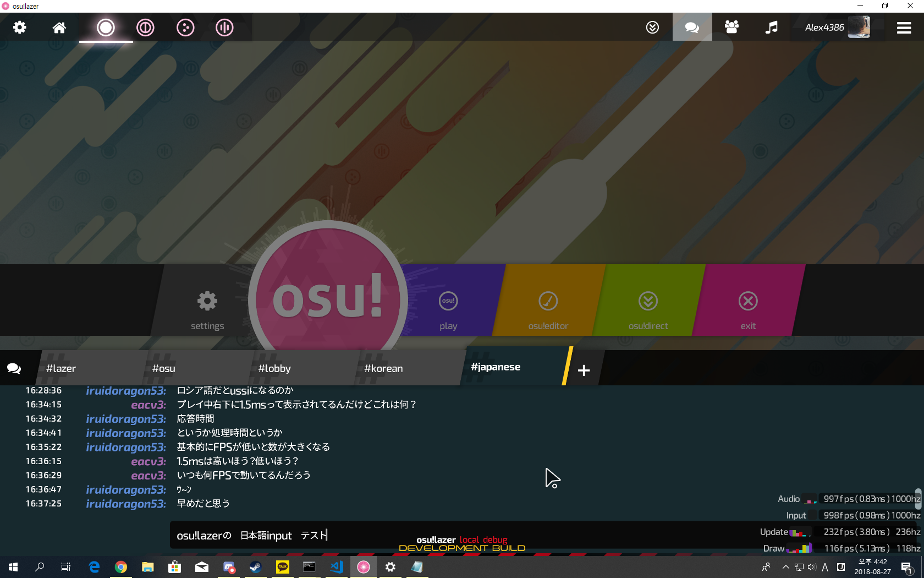The image size is (924, 578).
Task: Toggle the now playing music overlay
Action: click(771, 27)
